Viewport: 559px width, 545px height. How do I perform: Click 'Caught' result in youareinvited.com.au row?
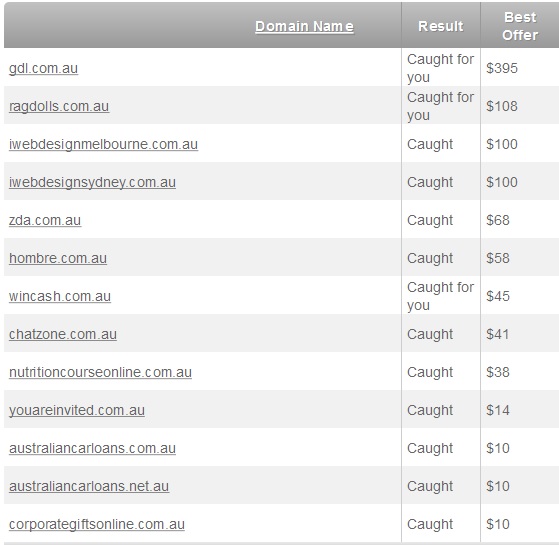click(430, 410)
